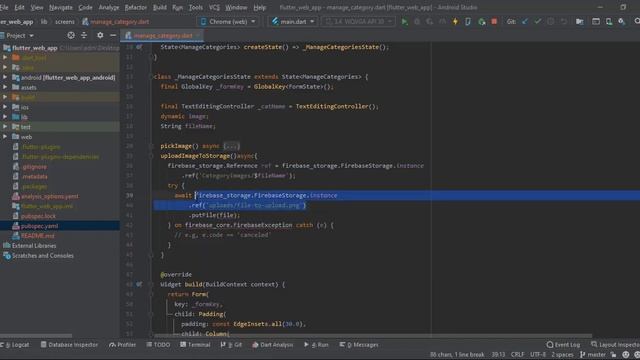The image size is (640, 360).
Task: Expand the lib folder in project tree
Action: pos(5,117)
